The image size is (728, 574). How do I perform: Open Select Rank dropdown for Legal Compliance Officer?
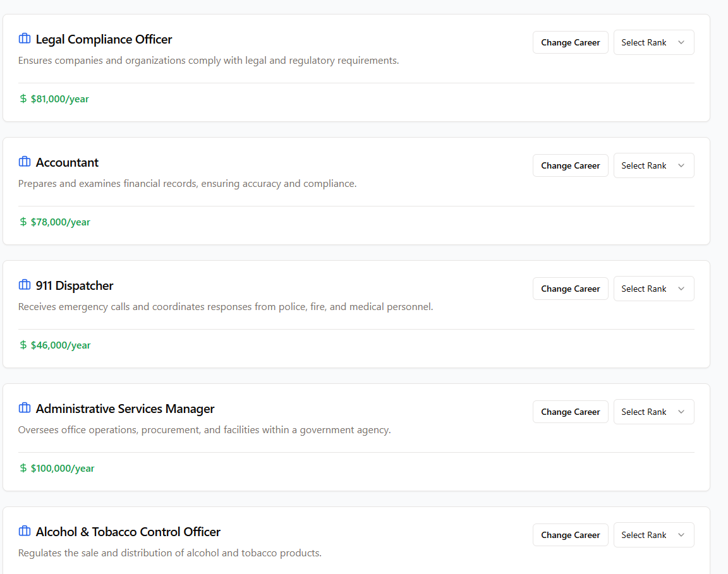(x=653, y=42)
